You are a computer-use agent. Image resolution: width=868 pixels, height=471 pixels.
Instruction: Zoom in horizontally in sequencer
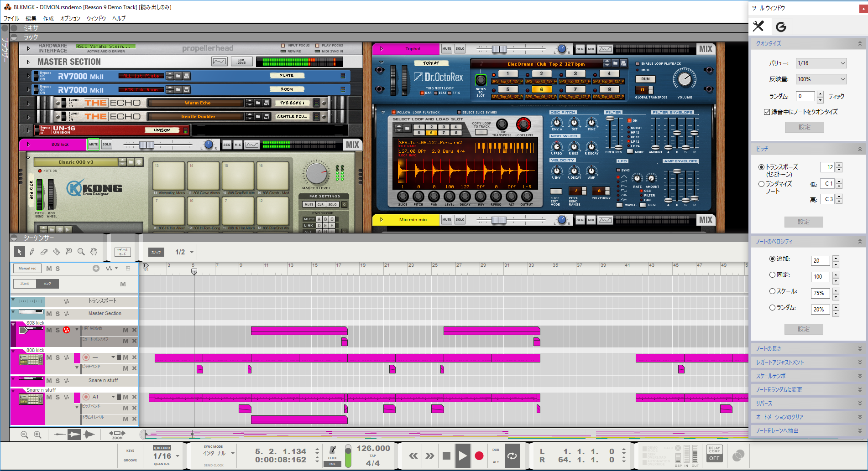[38, 435]
